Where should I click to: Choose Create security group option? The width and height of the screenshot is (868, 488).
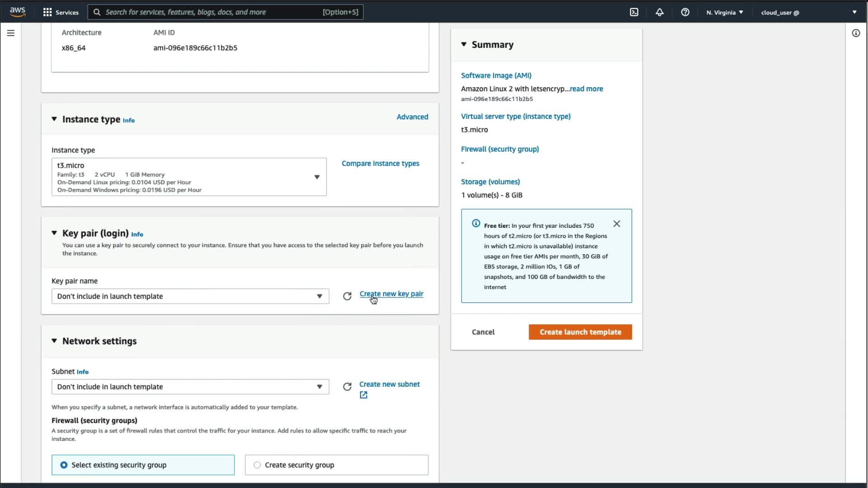(257, 465)
